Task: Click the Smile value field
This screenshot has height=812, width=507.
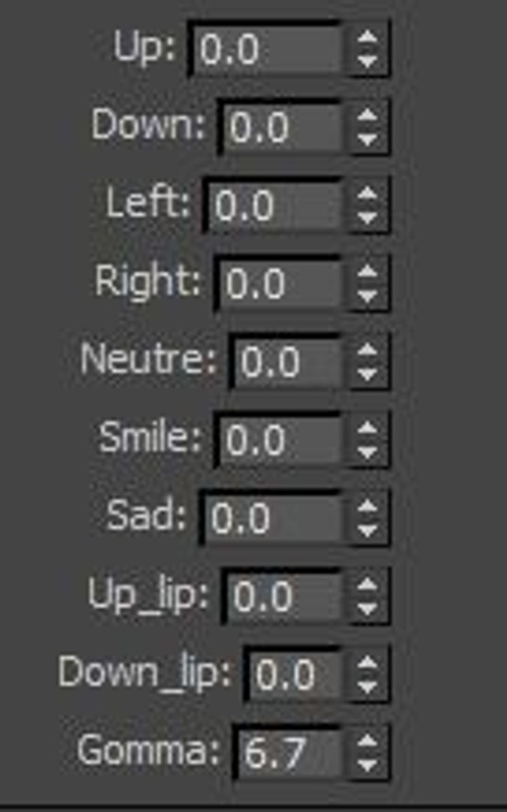Action: pos(281,441)
